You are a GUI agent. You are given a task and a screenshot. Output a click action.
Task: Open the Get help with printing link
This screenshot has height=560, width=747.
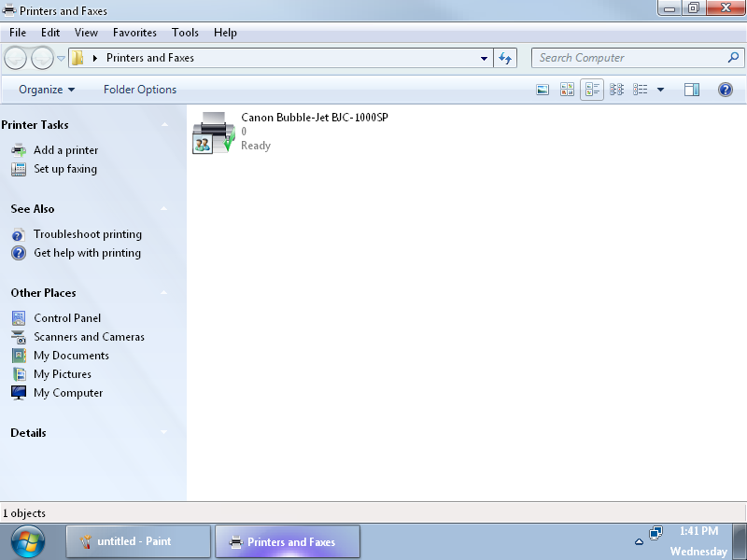pyautogui.click(x=87, y=253)
